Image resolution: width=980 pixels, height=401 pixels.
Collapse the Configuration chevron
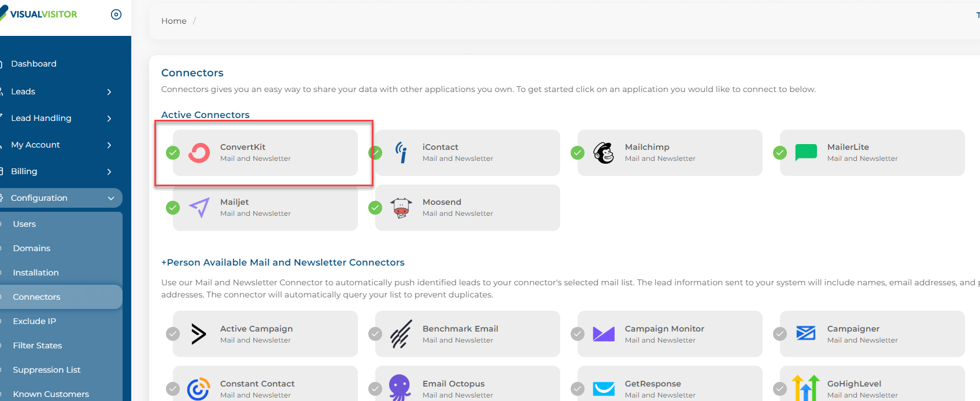coord(111,198)
